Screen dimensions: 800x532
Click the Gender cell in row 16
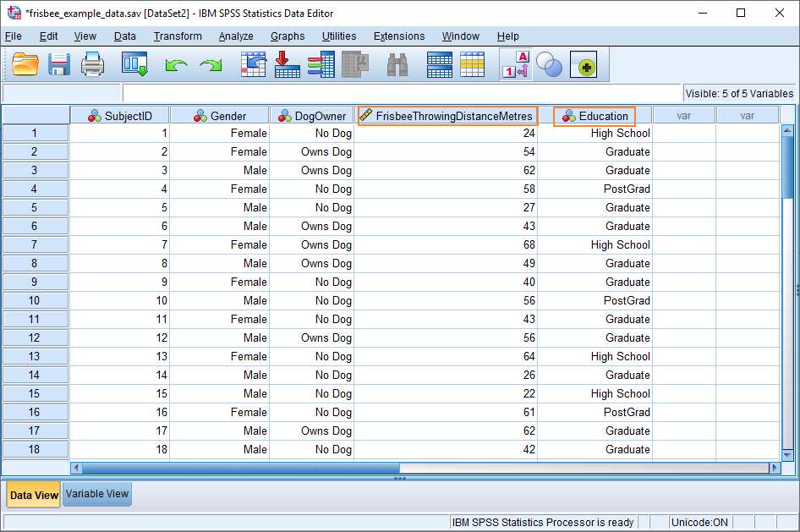pos(219,412)
